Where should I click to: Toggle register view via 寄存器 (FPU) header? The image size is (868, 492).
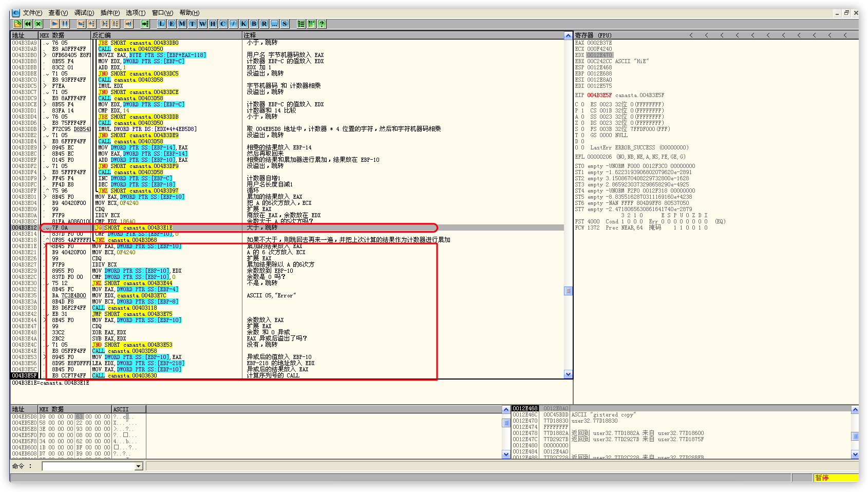[x=593, y=35]
